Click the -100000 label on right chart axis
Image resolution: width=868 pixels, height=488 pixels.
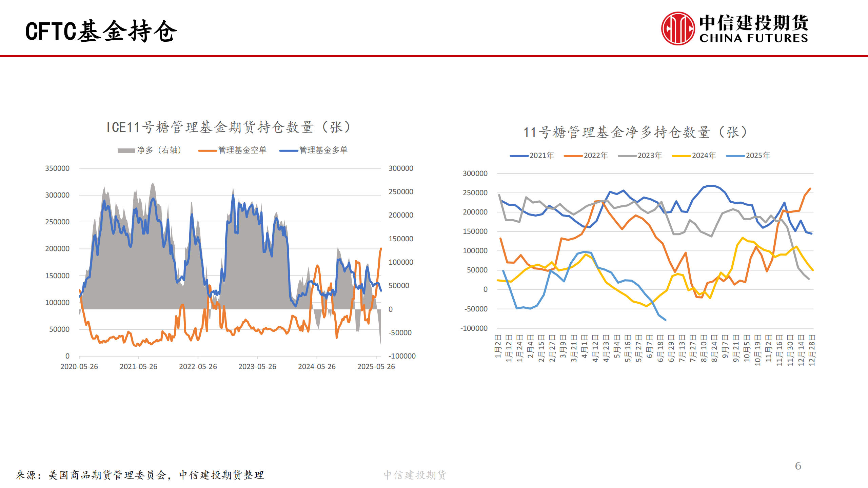(x=474, y=328)
